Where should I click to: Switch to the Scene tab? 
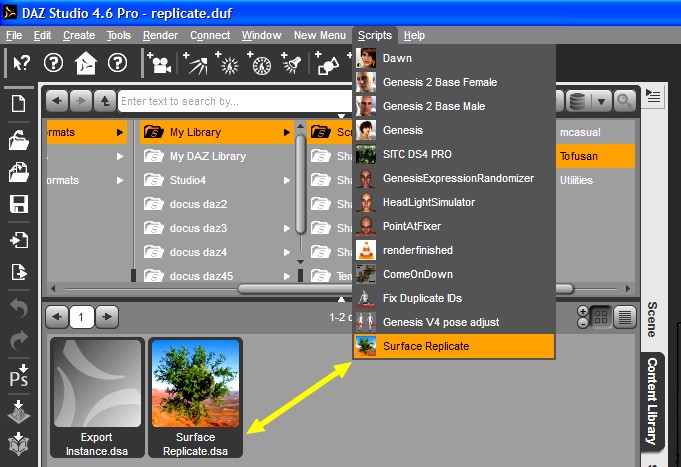point(651,319)
